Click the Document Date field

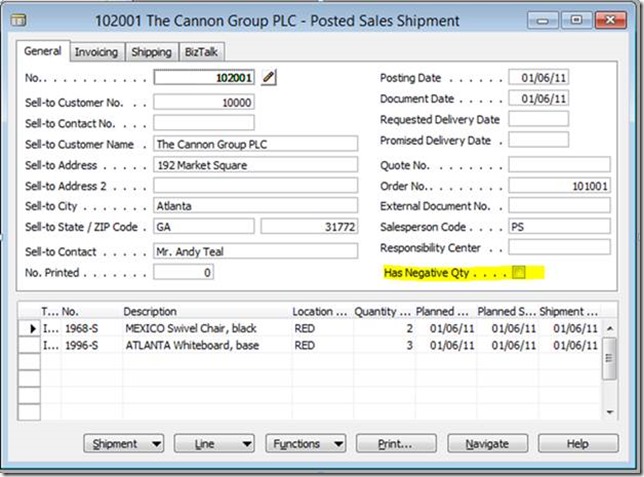(538, 99)
